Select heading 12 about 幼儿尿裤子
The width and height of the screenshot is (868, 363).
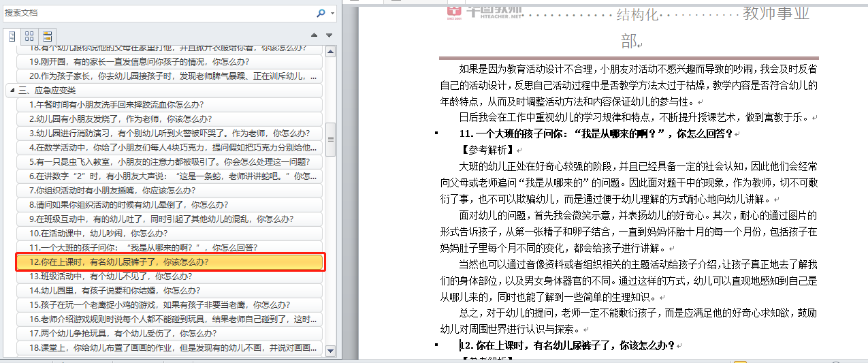click(x=169, y=262)
